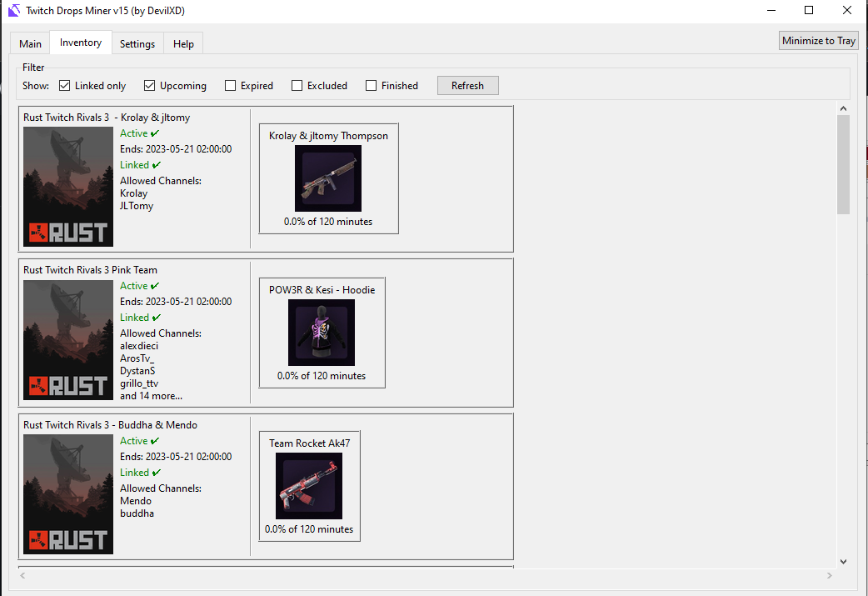Check the Excluded filter

tap(297, 85)
